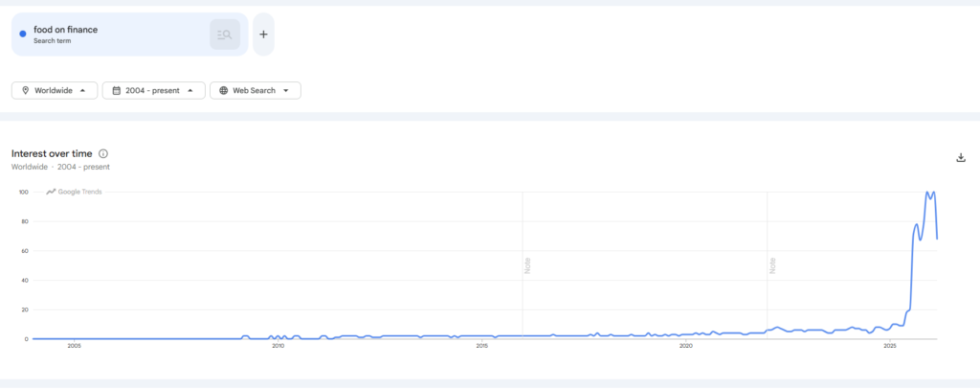This screenshot has width=980, height=389.
Task: Open the Interest over time help icon
Action: pos(103,153)
